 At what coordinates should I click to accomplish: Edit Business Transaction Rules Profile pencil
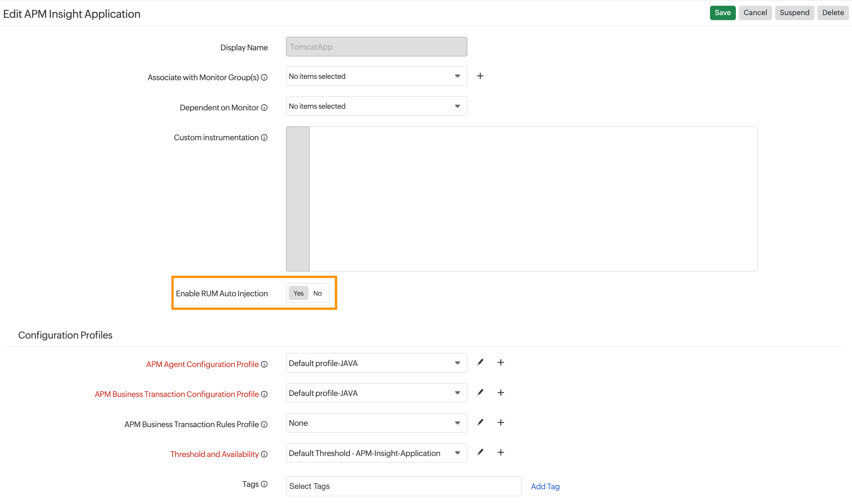coord(480,423)
